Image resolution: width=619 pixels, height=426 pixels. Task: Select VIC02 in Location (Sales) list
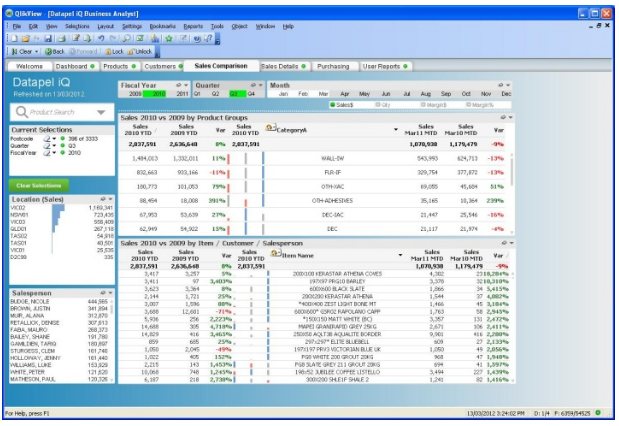(62, 208)
